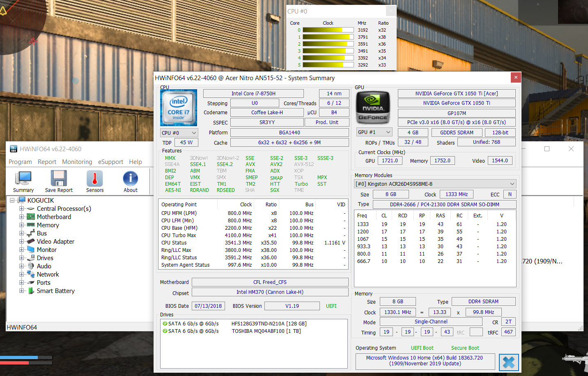588x376 pixels.
Task: Open the Summary toolbar icon
Action: pos(23,178)
